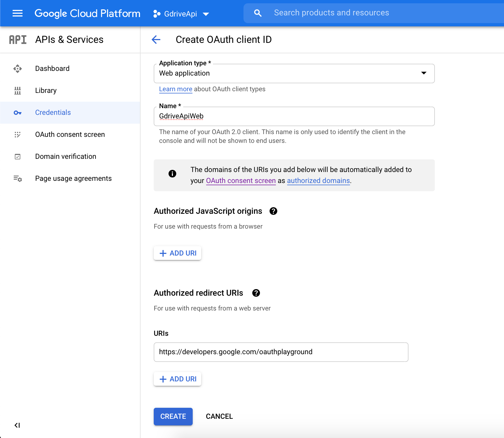The image size is (504, 438).
Task: Add URI under Authorized redirect URIs
Action: click(178, 379)
